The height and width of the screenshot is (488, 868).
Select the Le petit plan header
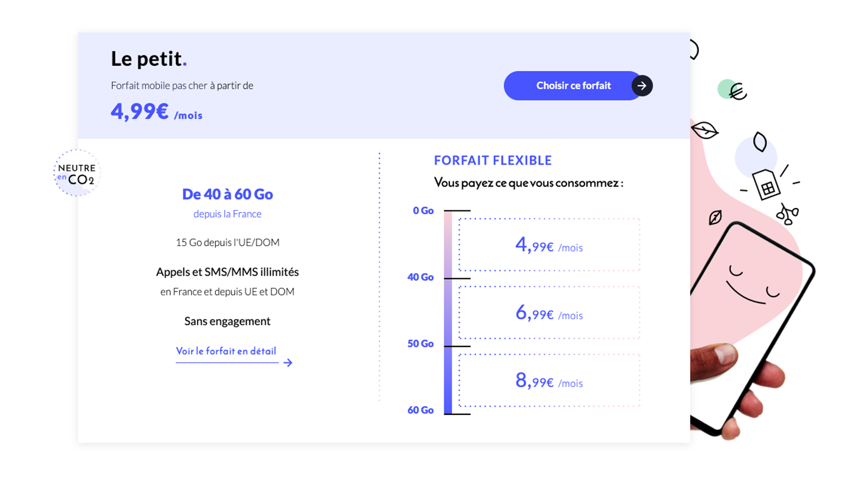point(148,59)
